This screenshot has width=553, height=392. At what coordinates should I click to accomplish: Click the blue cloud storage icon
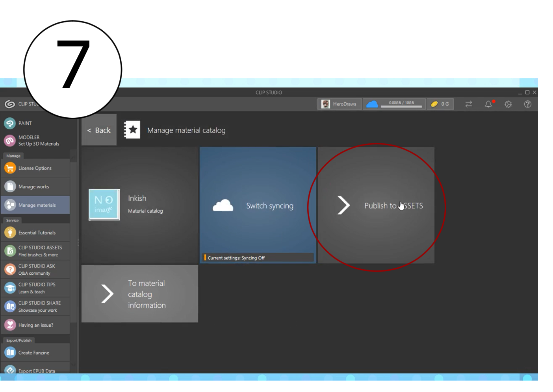(372, 104)
